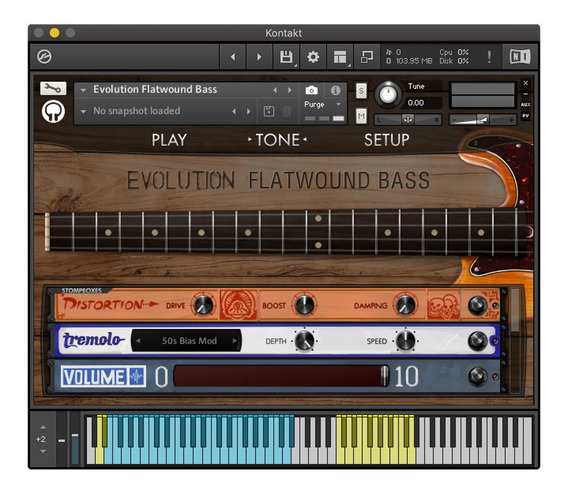Shift keyboard octave down arrow
Image resolution: width=568 pixels, height=494 pixels.
coord(43,451)
